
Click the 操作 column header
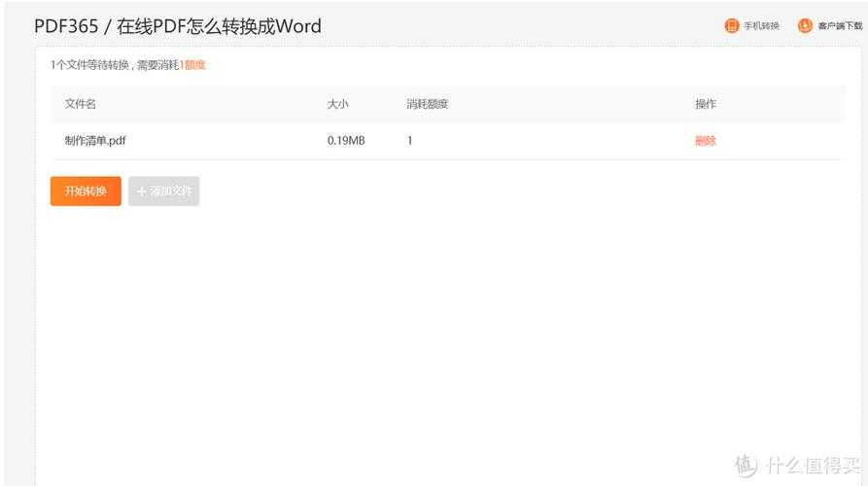tap(706, 104)
